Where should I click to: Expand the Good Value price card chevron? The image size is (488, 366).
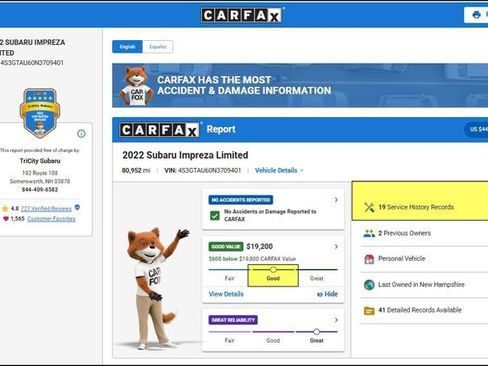coord(336,246)
